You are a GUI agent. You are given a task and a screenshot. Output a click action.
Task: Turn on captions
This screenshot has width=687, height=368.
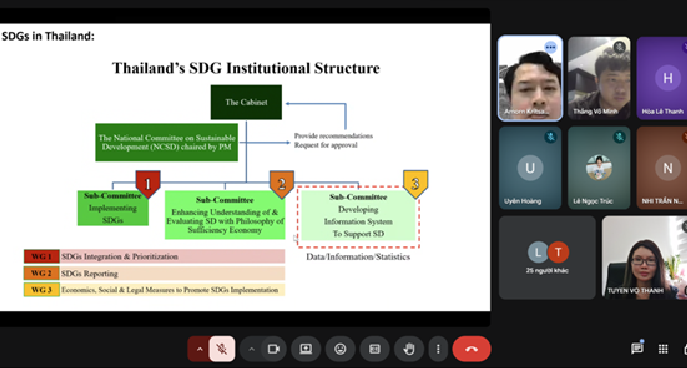[374, 349]
